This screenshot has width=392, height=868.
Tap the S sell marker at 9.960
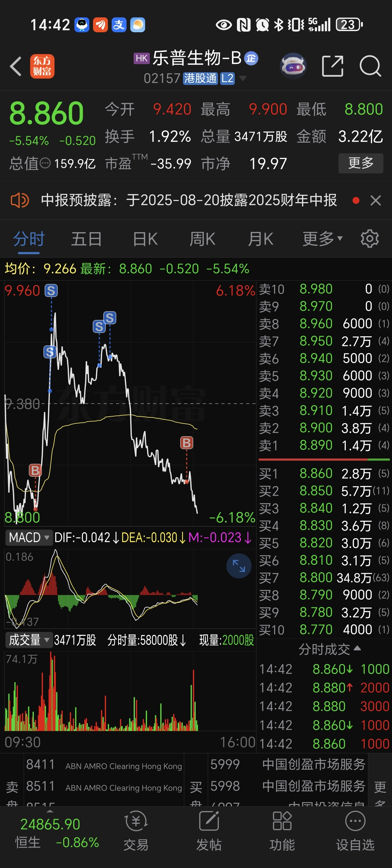coord(51,290)
